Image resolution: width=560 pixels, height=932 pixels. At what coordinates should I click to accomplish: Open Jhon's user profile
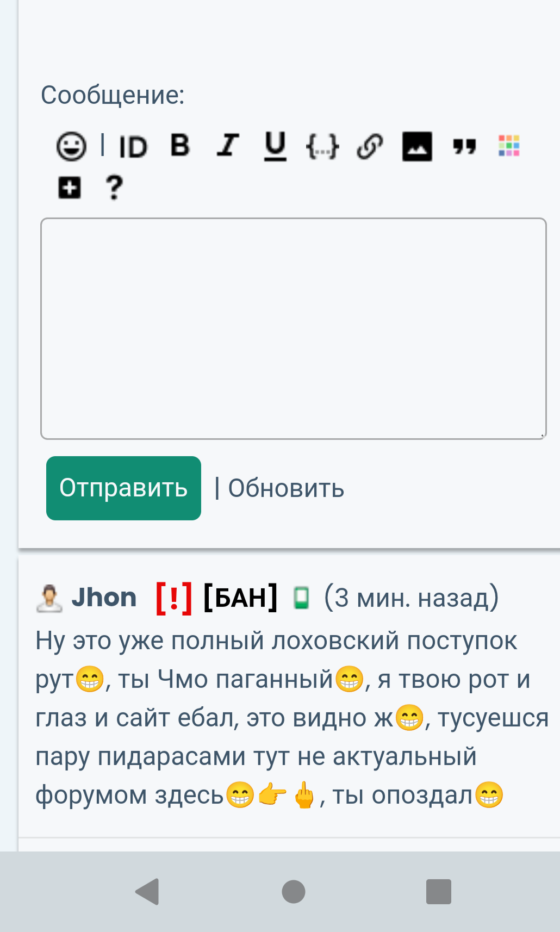pos(104,598)
